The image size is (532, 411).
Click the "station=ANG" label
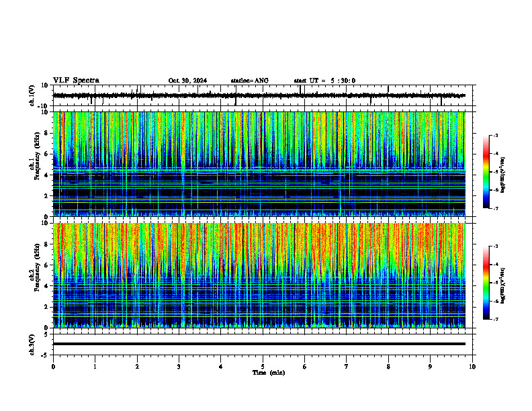pyautogui.click(x=250, y=81)
